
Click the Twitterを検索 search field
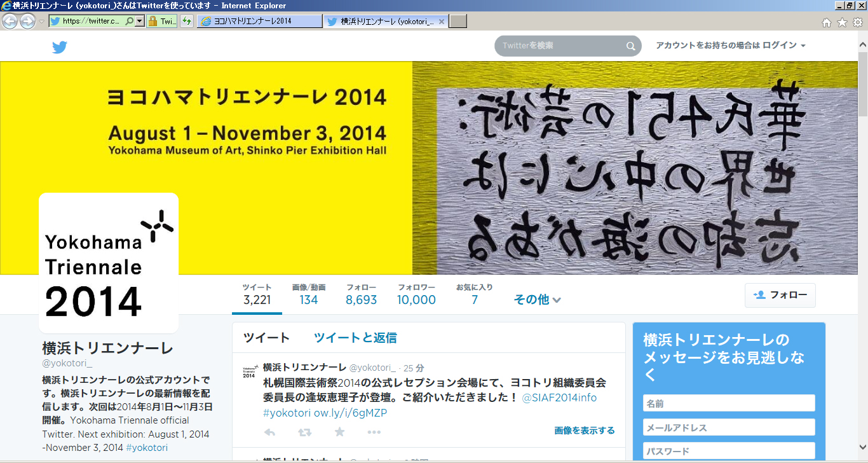pyautogui.click(x=561, y=46)
